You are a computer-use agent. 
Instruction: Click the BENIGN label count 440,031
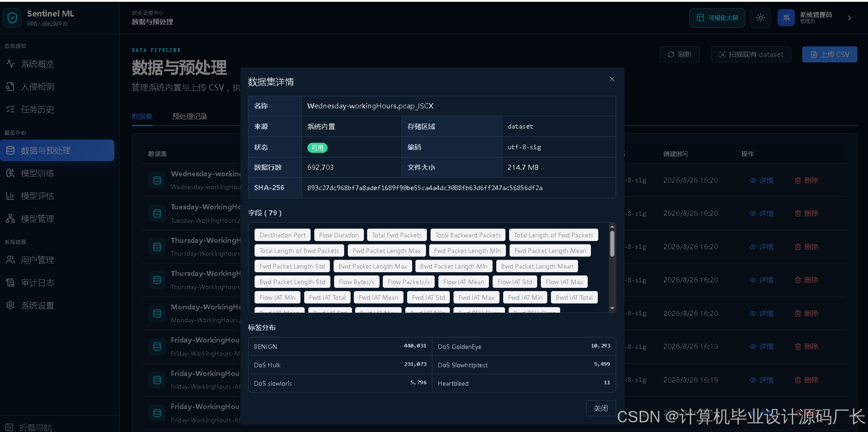point(415,346)
